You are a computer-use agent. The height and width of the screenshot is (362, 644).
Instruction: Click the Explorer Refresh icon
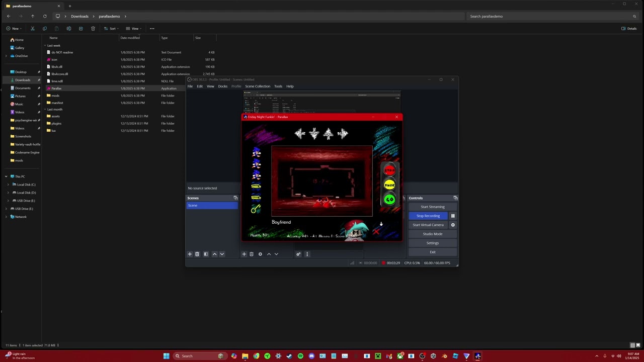pos(45,16)
